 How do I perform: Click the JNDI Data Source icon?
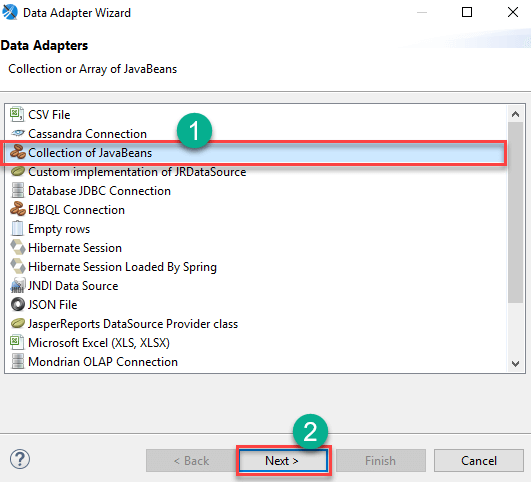(18, 286)
